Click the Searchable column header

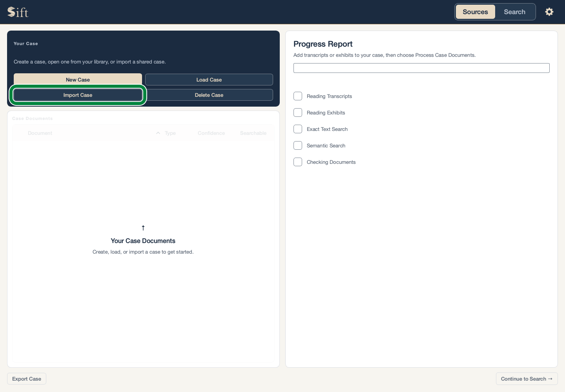pos(253,133)
